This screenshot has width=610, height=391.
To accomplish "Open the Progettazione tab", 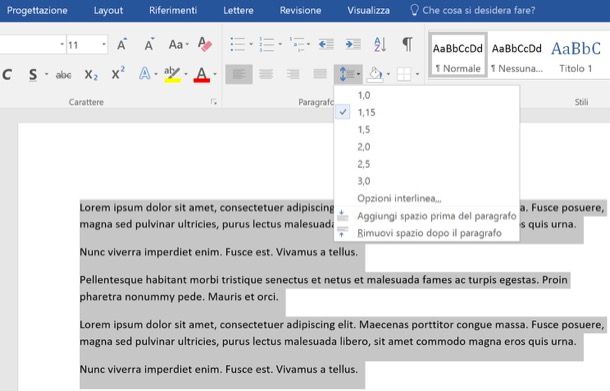I will point(37,11).
